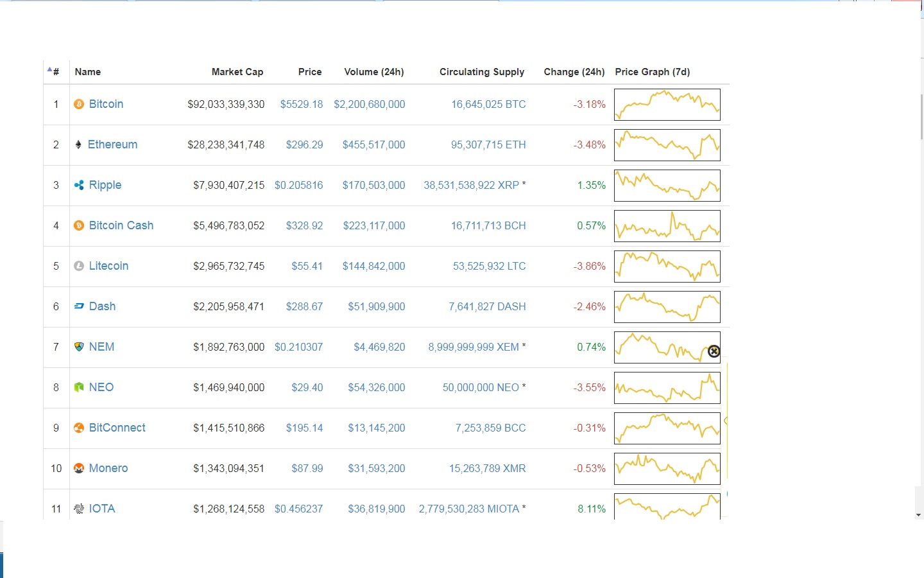This screenshot has width=924, height=578.
Task: Sort by Name column header
Action: (x=88, y=72)
